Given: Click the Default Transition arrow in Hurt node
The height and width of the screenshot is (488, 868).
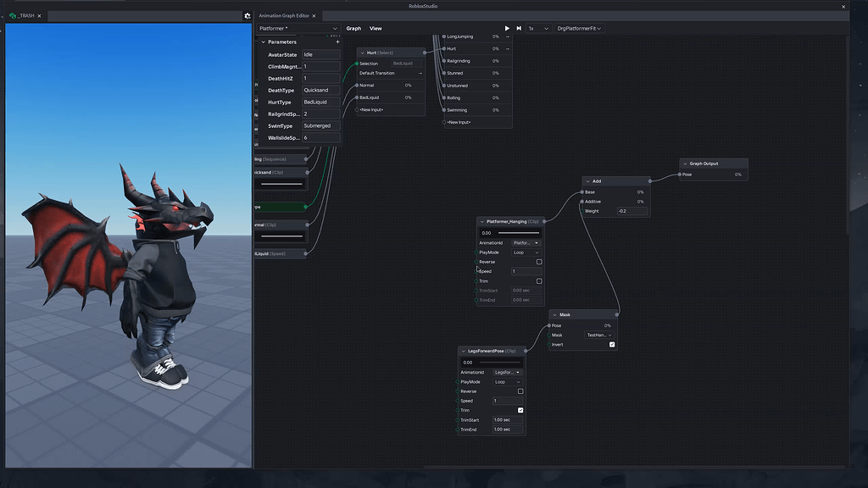Looking at the screenshot, I should [x=420, y=73].
